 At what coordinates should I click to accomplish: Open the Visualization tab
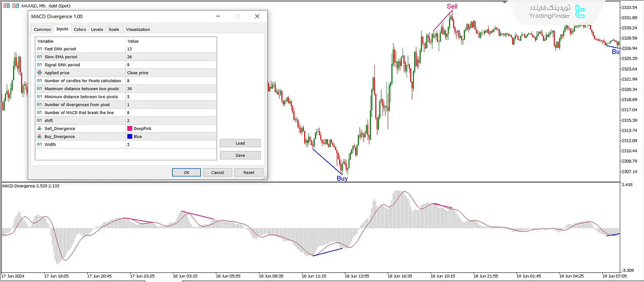pos(138,29)
